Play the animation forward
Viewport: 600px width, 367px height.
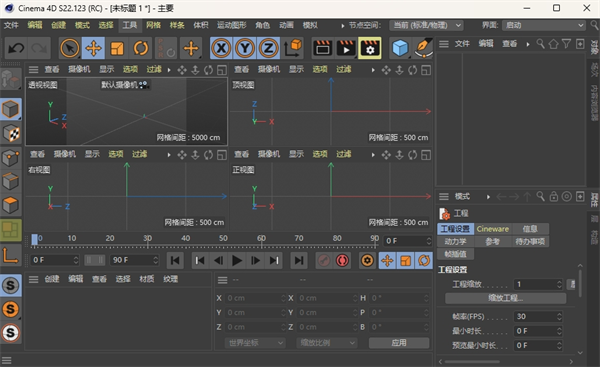(237, 261)
